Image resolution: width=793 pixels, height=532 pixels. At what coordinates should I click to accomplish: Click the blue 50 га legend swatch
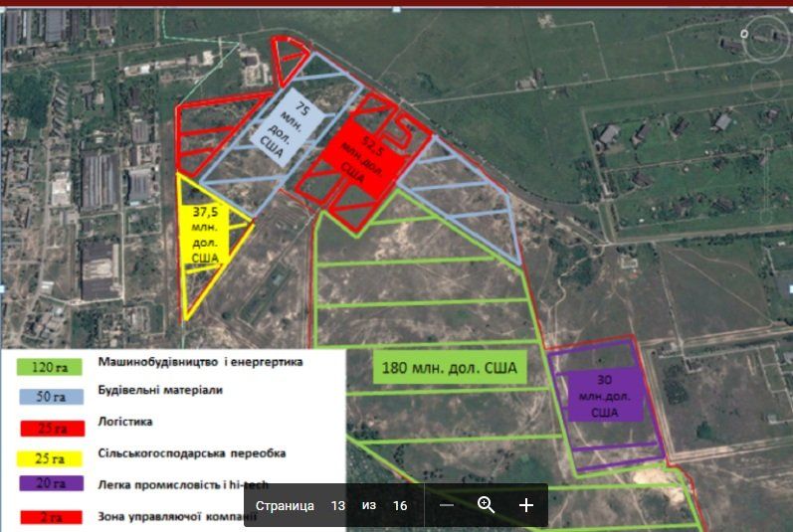(x=50, y=397)
